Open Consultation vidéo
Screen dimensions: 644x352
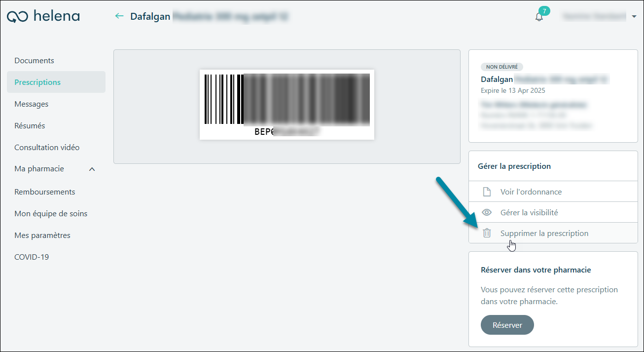(x=47, y=148)
